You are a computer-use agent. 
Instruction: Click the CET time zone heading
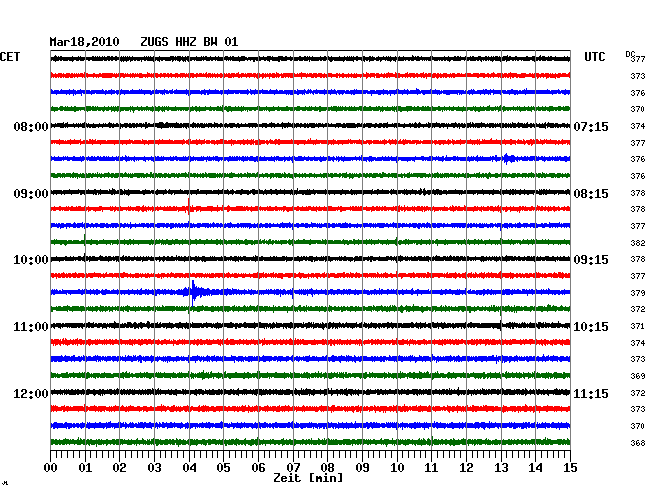pos(10,57)
